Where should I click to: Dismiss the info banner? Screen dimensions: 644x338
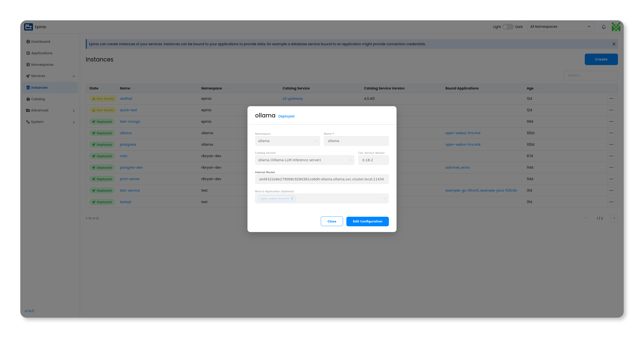(614, 44)
